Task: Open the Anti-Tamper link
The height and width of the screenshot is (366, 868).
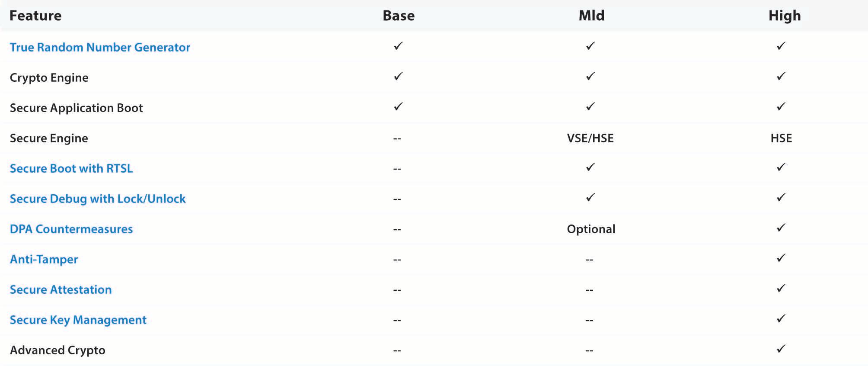Action: (x=44, y=259)
